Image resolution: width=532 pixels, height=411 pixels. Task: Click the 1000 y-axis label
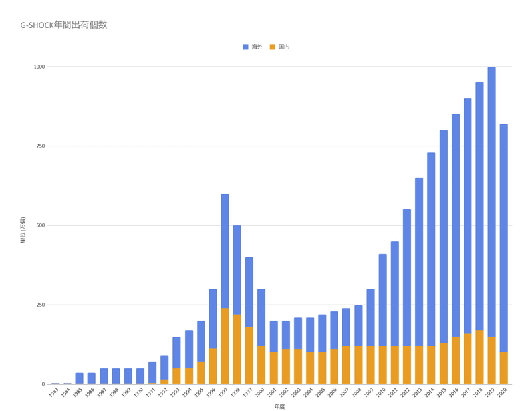point(39,67)
